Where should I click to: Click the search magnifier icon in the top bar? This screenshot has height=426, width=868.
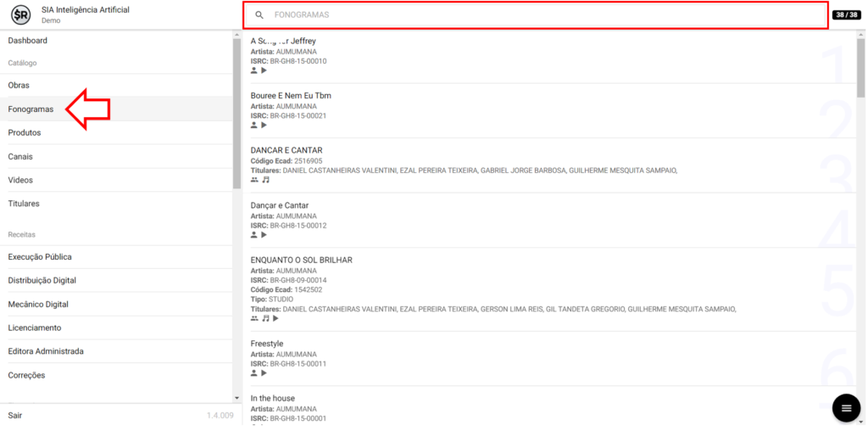tap(259, 15)
